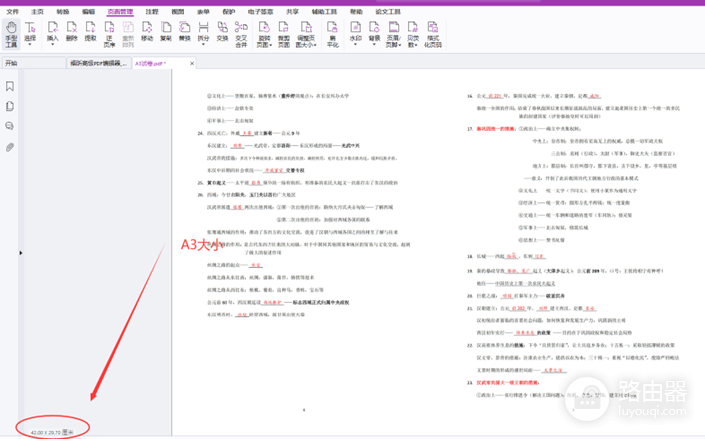Expand the dropdown arrow under 背景
The height and width of the screenshot is (439, 705).
(375, 45)
